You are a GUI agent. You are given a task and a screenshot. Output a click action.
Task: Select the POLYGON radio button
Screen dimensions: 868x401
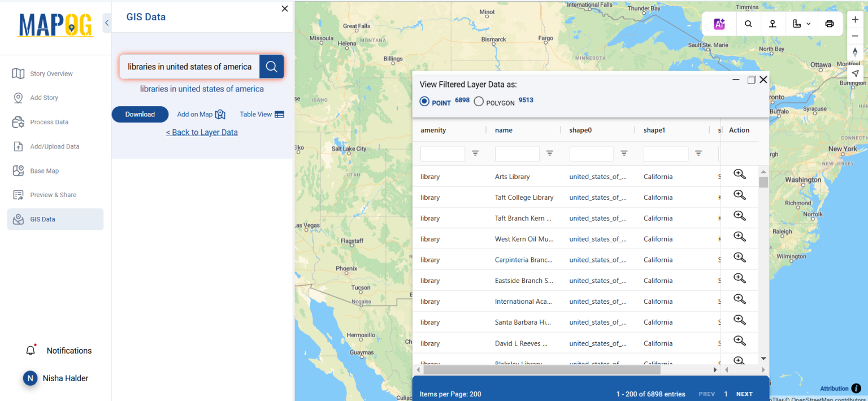pyautogui.click(x=479, y=101)
